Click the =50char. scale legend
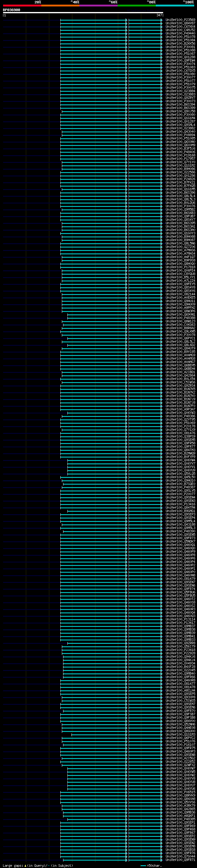 151,866
